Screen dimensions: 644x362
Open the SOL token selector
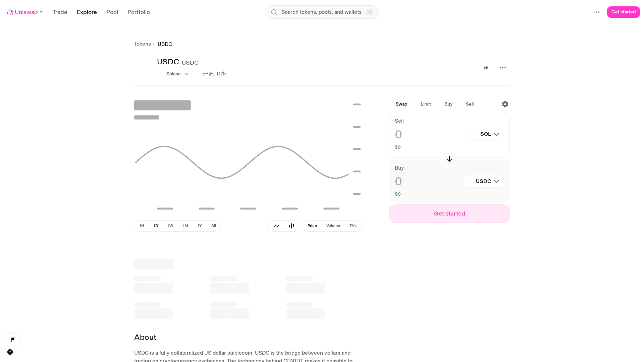click(486, 134)
